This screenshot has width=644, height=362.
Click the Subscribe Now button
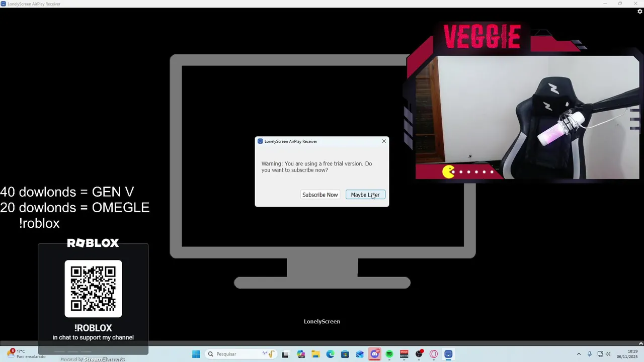(320, 195)
